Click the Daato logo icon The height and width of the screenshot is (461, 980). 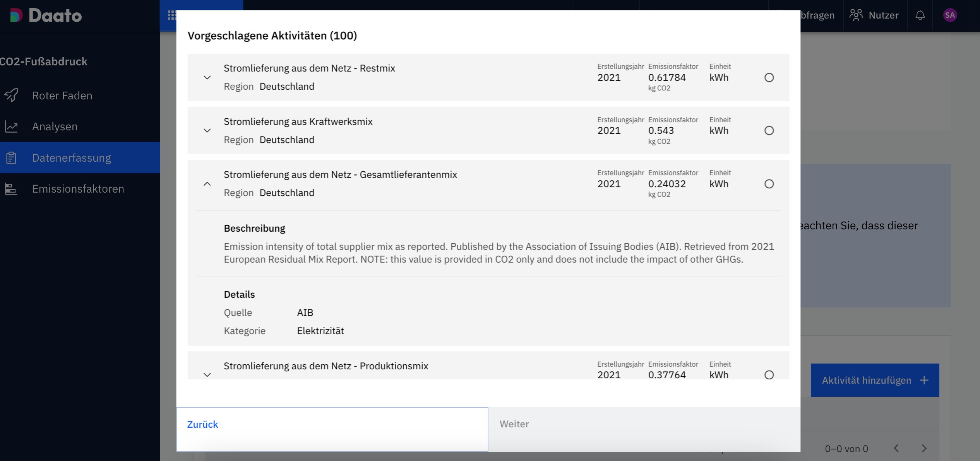(x=16, y=15)
